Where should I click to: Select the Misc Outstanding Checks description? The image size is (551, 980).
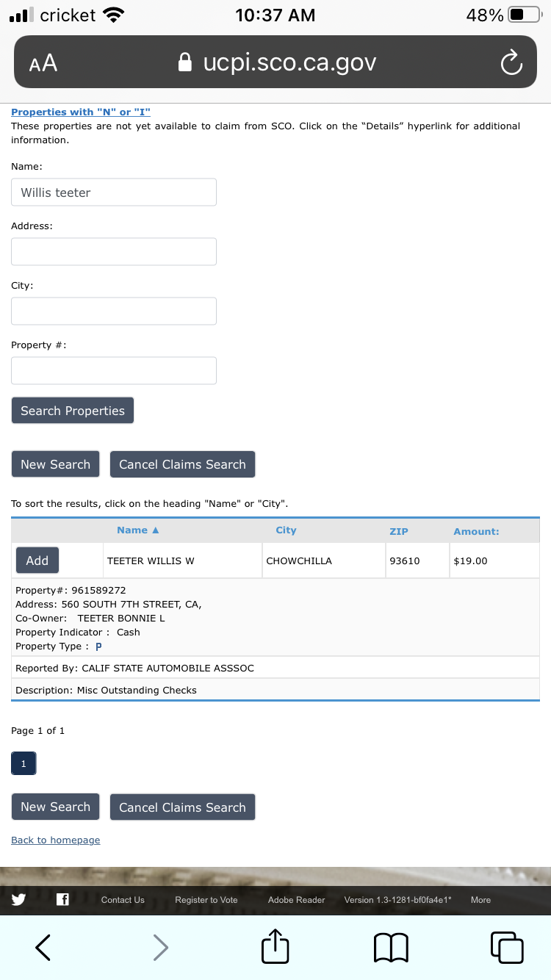106,690
